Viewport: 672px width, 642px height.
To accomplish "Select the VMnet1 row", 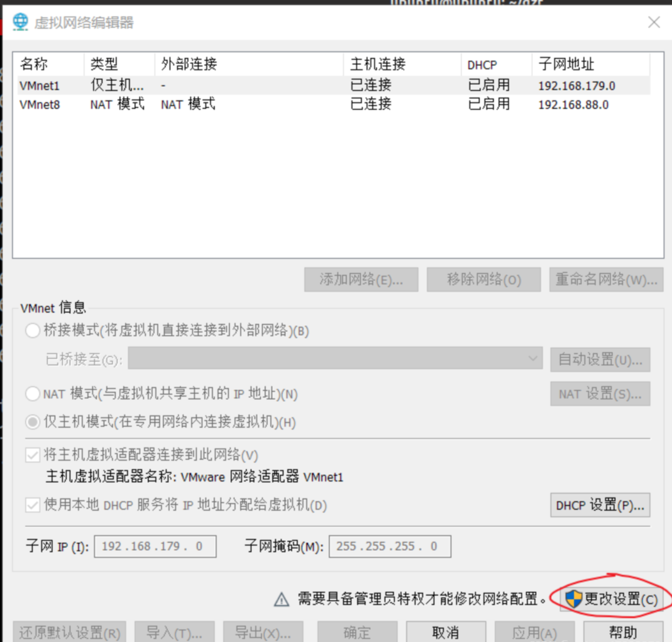I will [333, 86].
